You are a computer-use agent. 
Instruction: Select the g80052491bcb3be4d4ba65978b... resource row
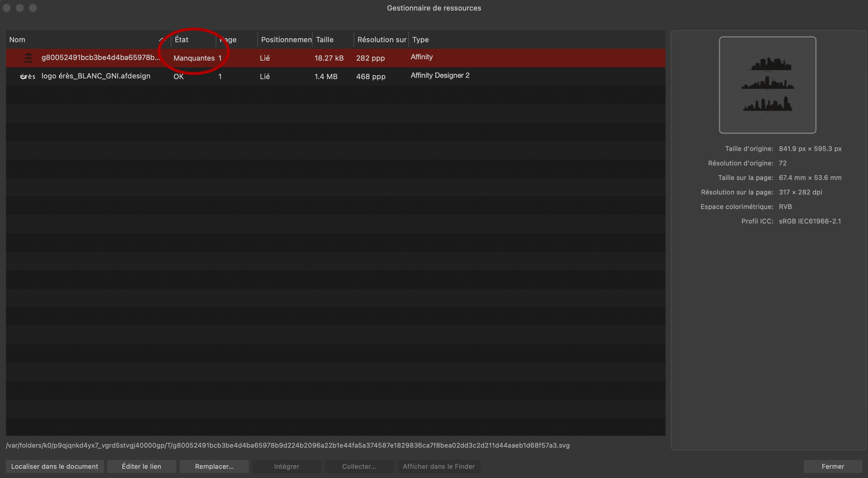(336, 58)
